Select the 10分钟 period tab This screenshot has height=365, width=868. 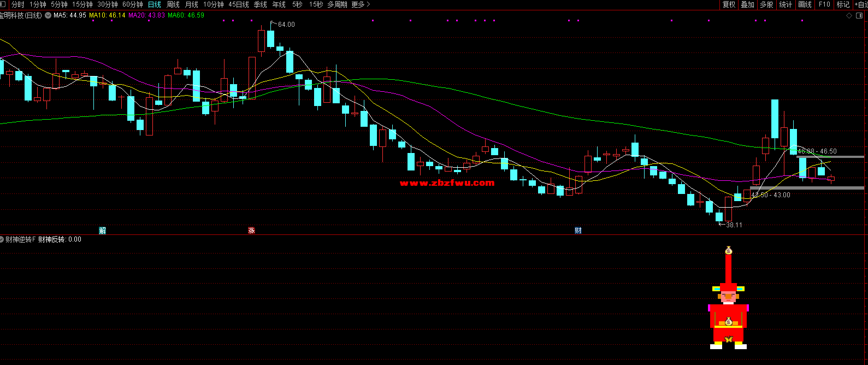point(214,4)
